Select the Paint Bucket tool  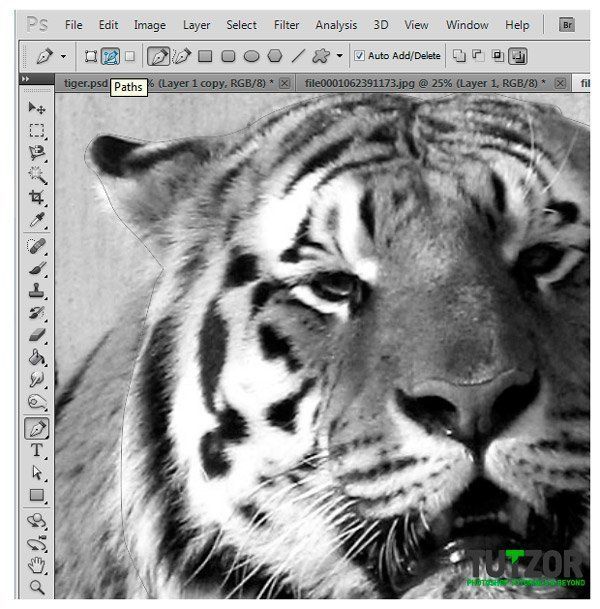tap(37, 357)
